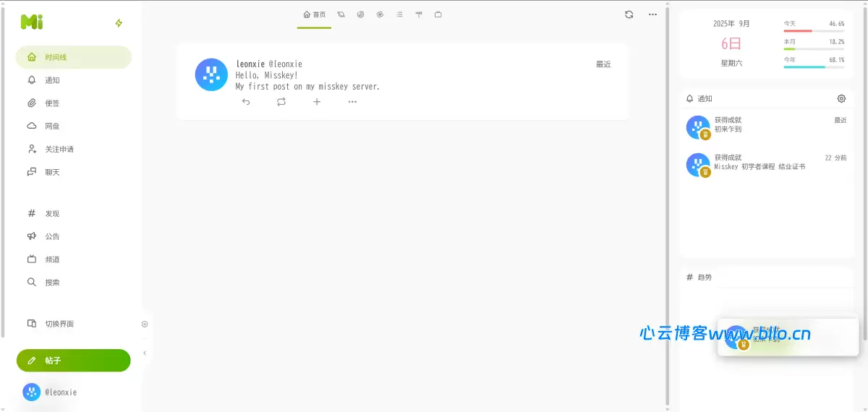868x412 pixels.
Task: Open the channel timeline TV icon tab
Action: [x=438, y=14]
